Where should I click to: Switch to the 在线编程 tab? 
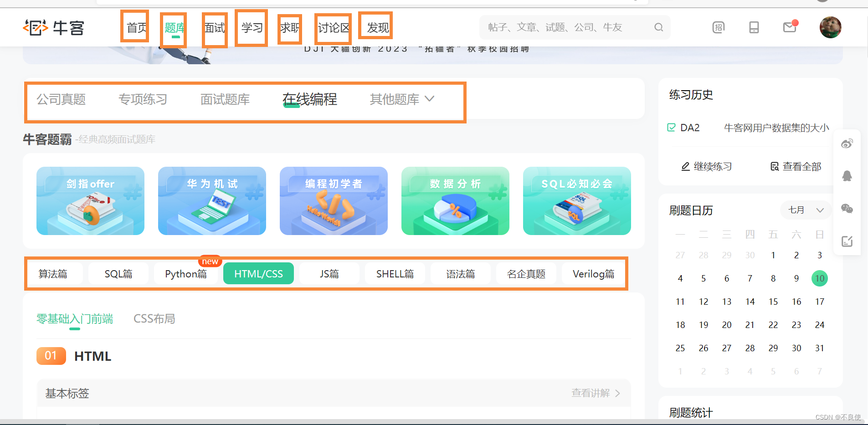[x=309, y=99]
